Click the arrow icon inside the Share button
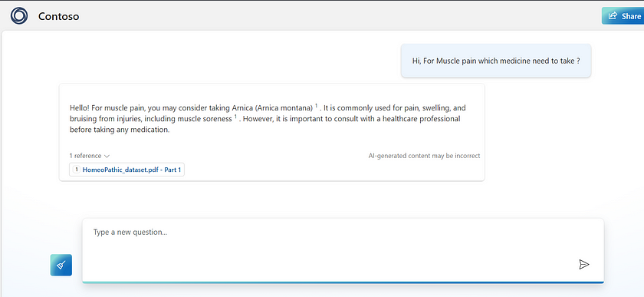 (613, 15)
